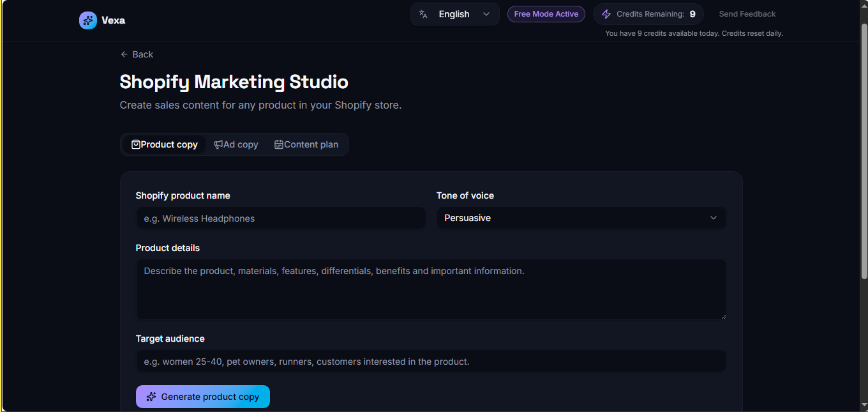Click the back arrow icon
The image size is (868, 412).
[x=124, y=54]
